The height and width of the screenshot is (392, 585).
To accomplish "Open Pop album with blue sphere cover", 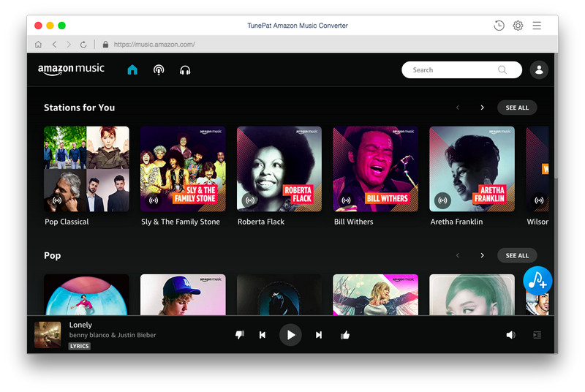I will pyautogui.click(x=86, y=295).
